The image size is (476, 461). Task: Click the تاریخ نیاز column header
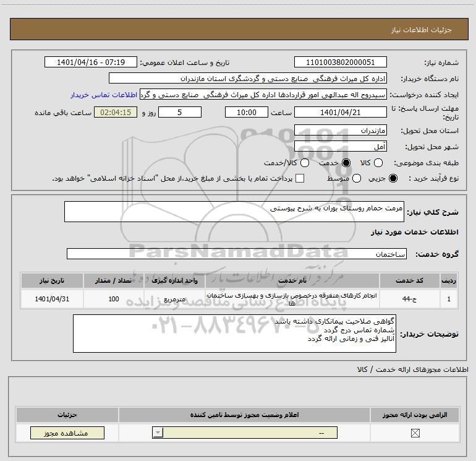point(52,280)
